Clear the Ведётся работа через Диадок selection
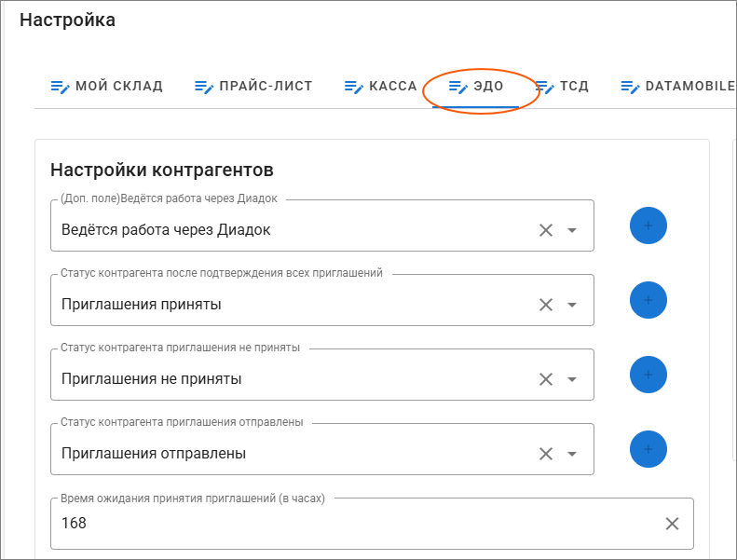 tap(546, 230)
